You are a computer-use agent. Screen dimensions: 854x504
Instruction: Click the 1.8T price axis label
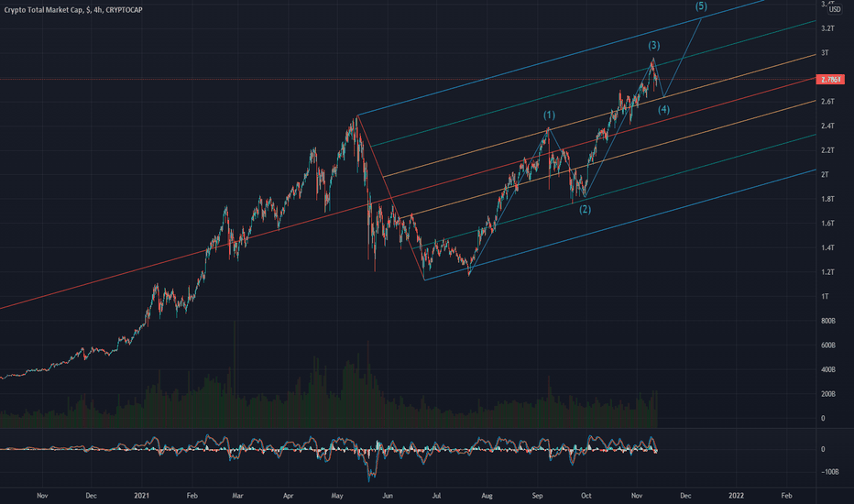pyautogui.click(x=827, y=199)
